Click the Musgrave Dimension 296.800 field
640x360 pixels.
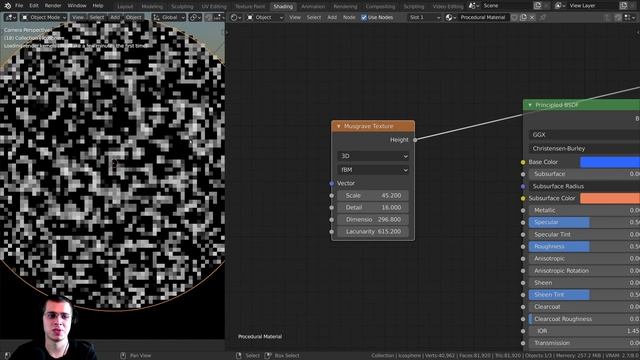pos(373,220)
